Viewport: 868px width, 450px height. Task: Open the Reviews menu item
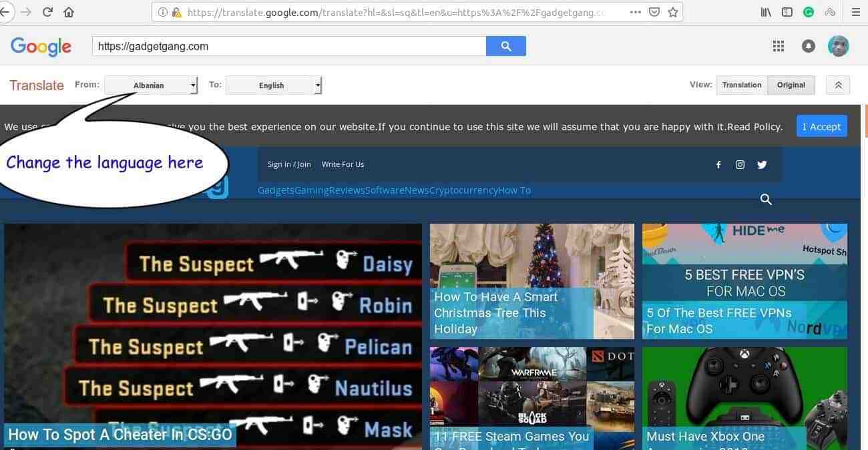tap(347, 190)
